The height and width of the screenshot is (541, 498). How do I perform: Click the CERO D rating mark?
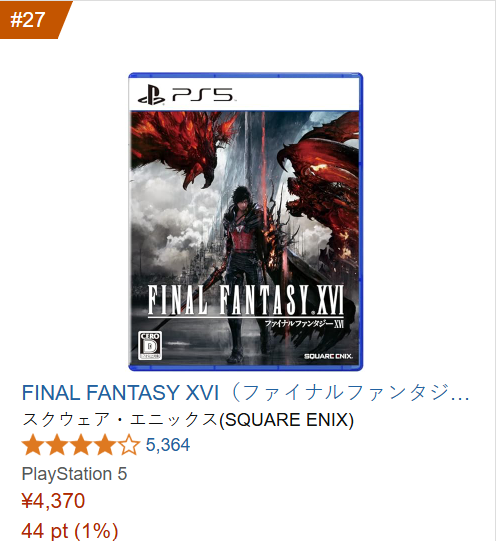(x=150, y=346)
